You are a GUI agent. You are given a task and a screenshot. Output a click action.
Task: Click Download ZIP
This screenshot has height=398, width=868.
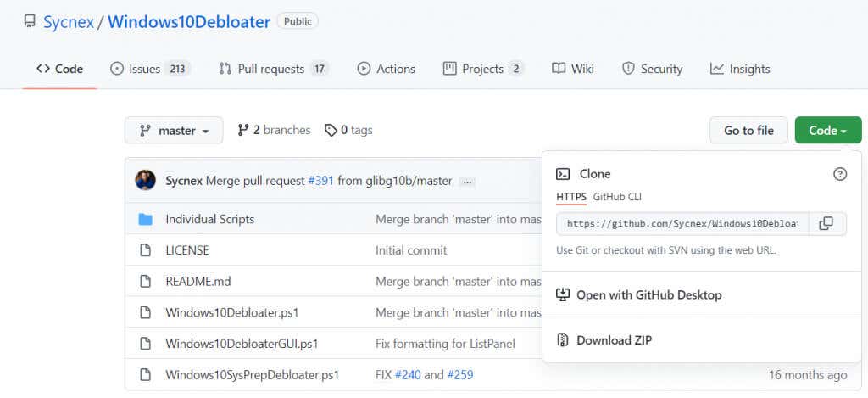[615, 340]
